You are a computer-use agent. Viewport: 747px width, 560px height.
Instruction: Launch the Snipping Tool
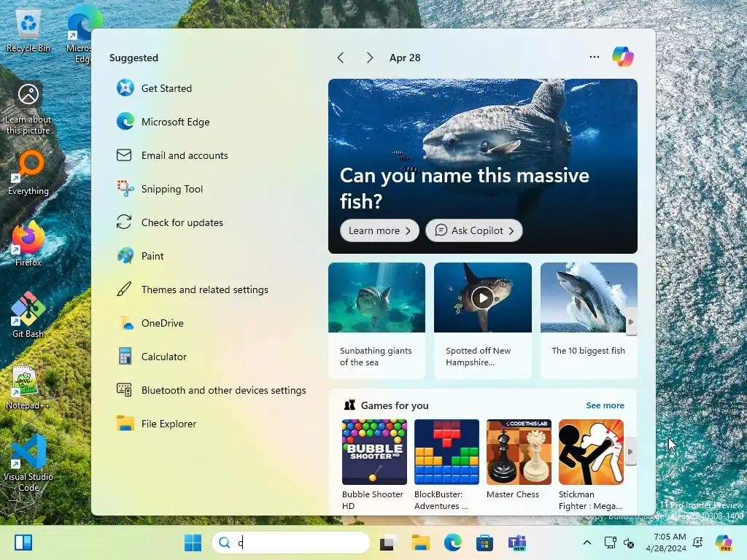(160, 189)
